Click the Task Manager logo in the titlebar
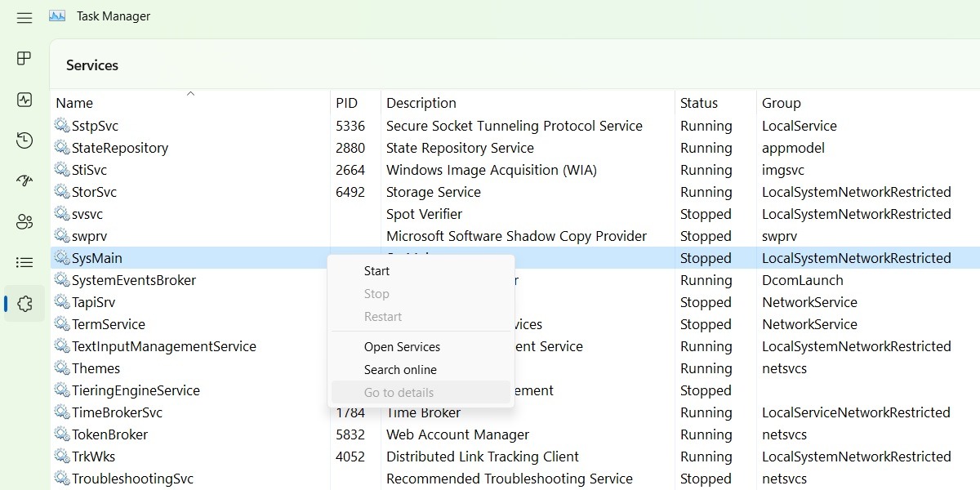Image resolution: width=980 pixels, height=490 pixels. pos(56,16)
